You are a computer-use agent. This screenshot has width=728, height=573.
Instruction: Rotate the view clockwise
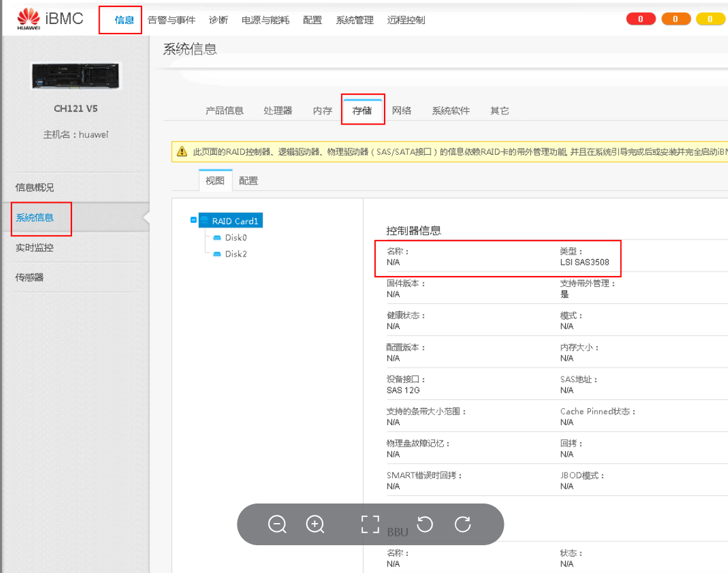463,524
